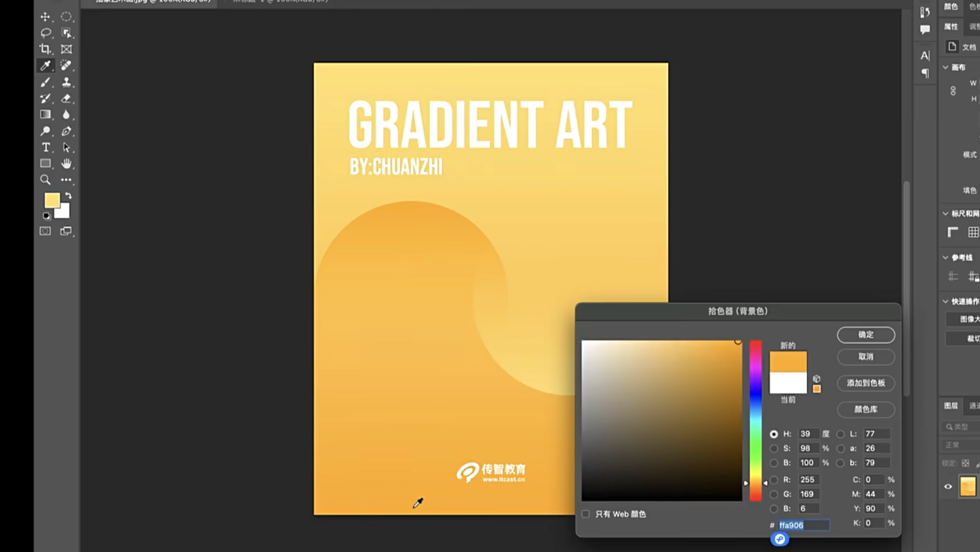
Task: Click the vertical rainbow hue slider
Action: tap(756, 420)
